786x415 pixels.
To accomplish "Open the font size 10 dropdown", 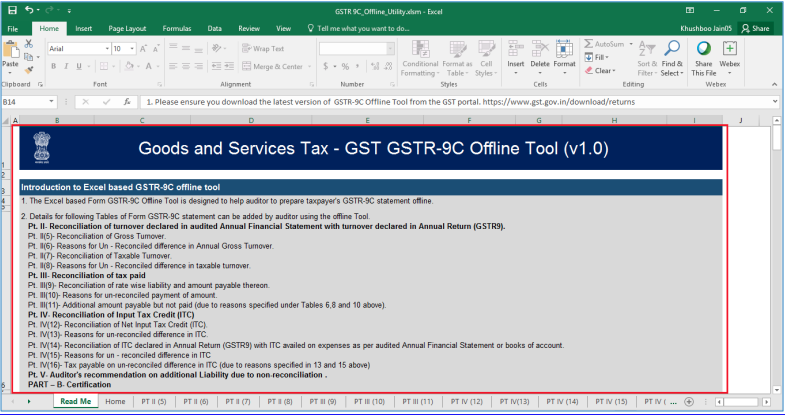I will pos(132,49).
